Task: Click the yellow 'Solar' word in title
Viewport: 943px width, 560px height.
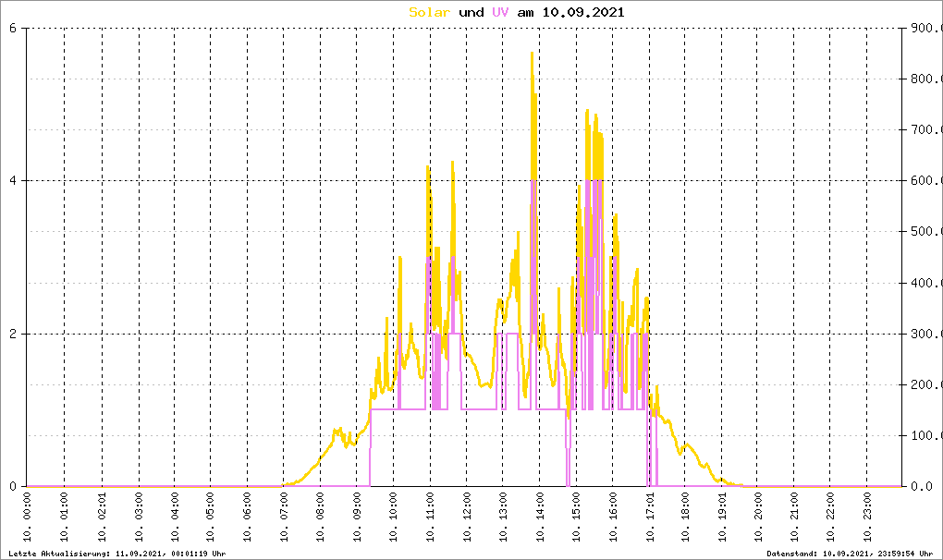Action: click(429, 12)
